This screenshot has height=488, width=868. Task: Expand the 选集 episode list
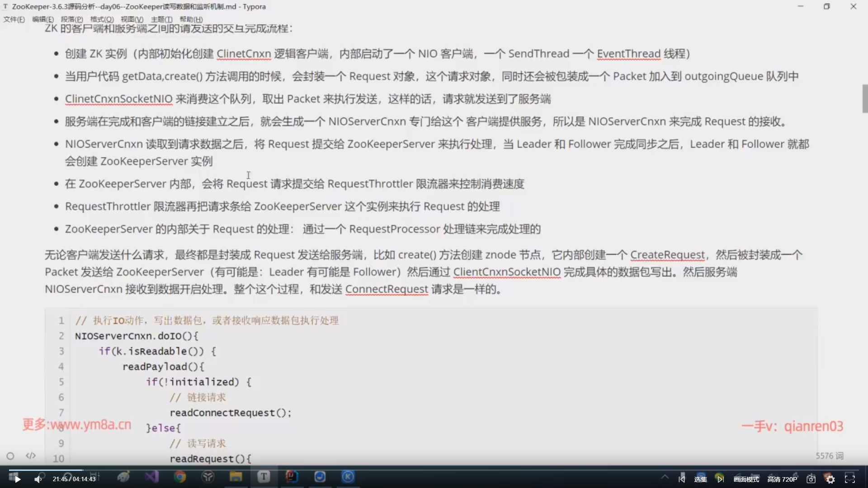pos(700,479)
